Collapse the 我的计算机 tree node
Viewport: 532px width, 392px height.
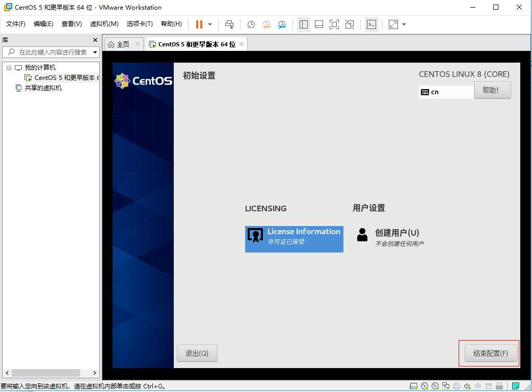click(8, 67)
